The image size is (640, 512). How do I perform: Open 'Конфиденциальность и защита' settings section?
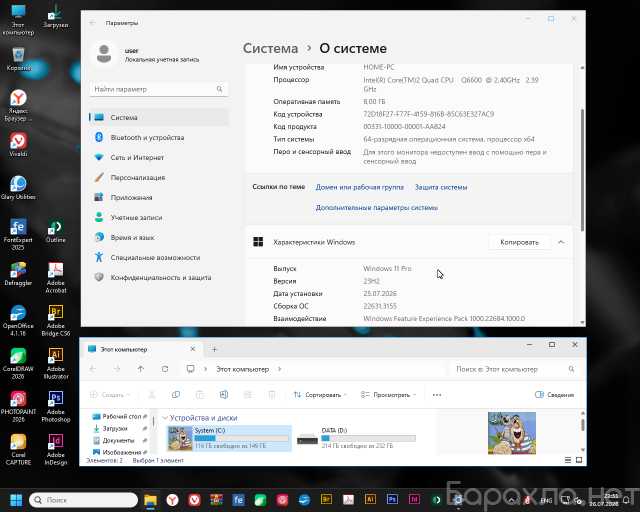pos(159,277)
